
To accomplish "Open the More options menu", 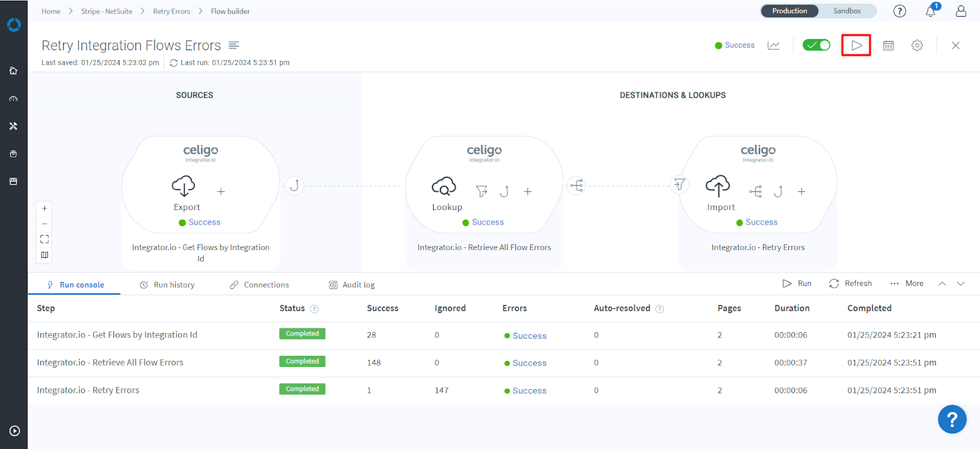I will pyautogui.click(x=907, y=284).
